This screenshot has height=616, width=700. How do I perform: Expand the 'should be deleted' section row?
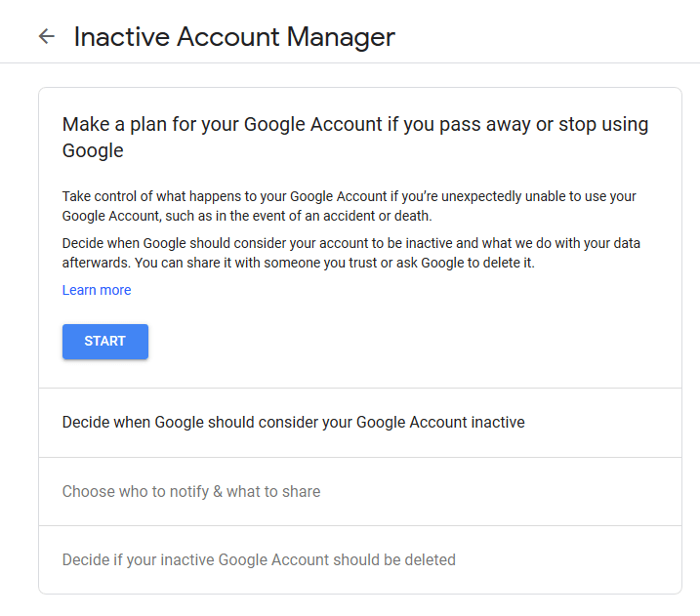click(x=259, y=560)
